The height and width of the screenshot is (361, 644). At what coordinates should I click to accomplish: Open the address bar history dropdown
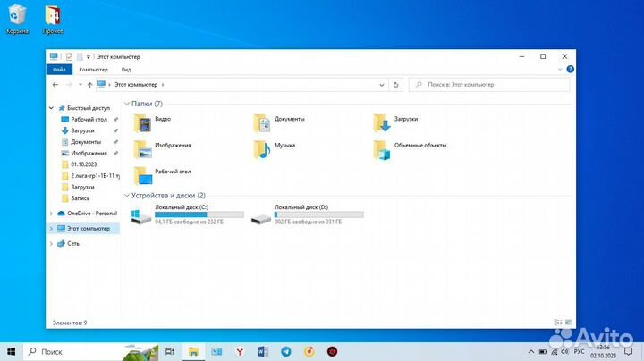click(x=383, y=85)
